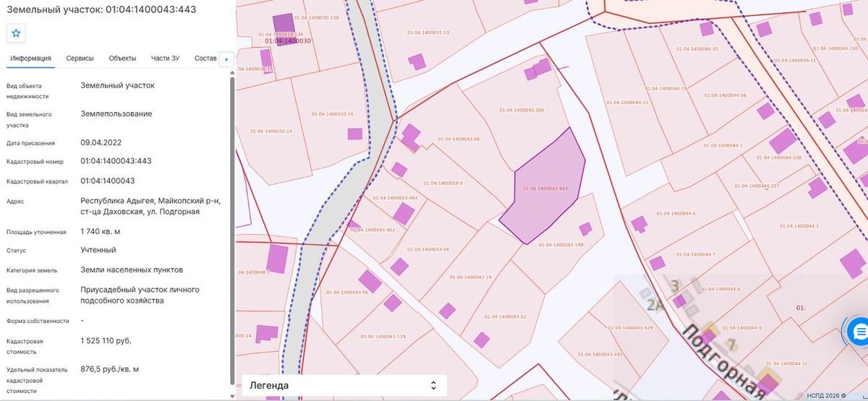Switch to the Сервисы tab
Image resolution: width=868 pixels, height=401 pixels.
pos(80,59)
